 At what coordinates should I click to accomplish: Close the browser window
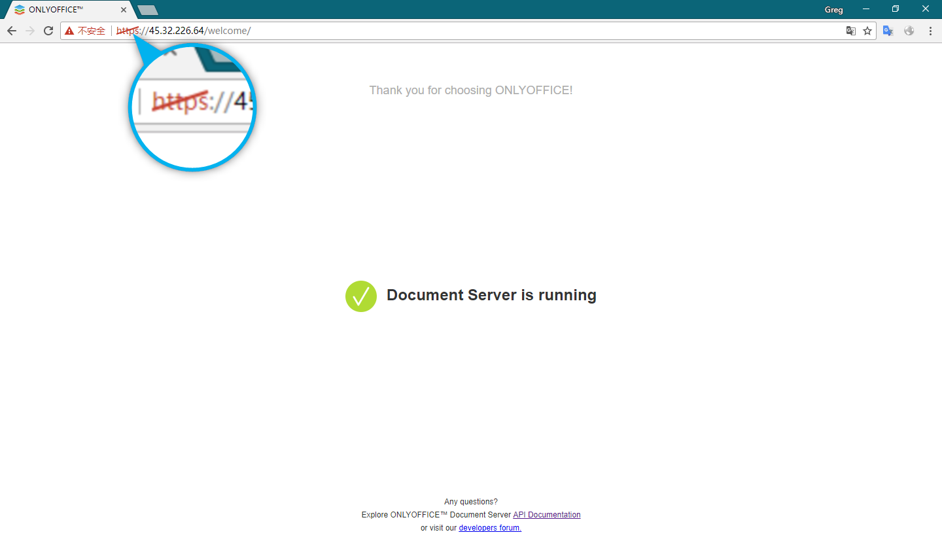click(926, 9)
